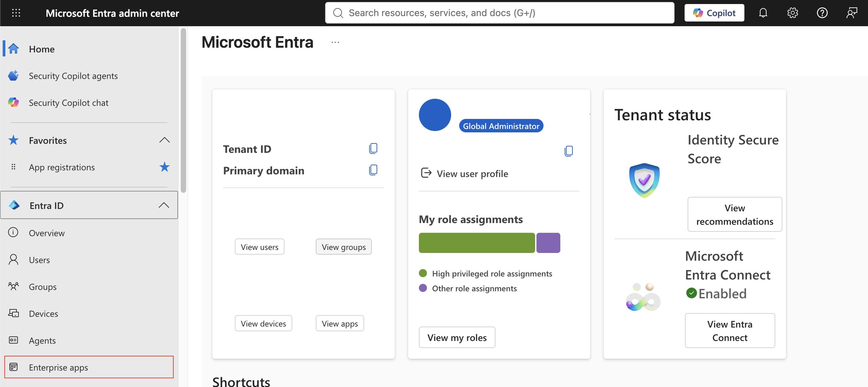This screenshot has height=387, width=868.
Task: Click the Microsoft Entra admin center title
Action: pyautogui.click(x=112, y=13)
